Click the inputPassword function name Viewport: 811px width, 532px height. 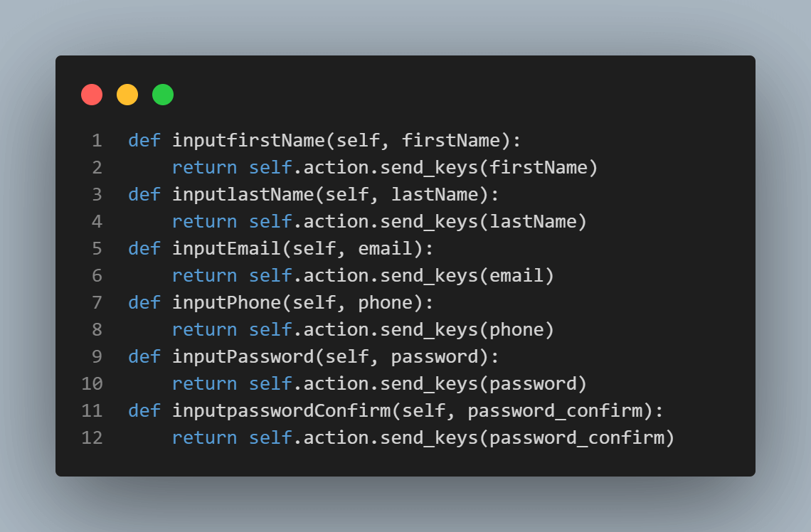click(x=243, y=356)
